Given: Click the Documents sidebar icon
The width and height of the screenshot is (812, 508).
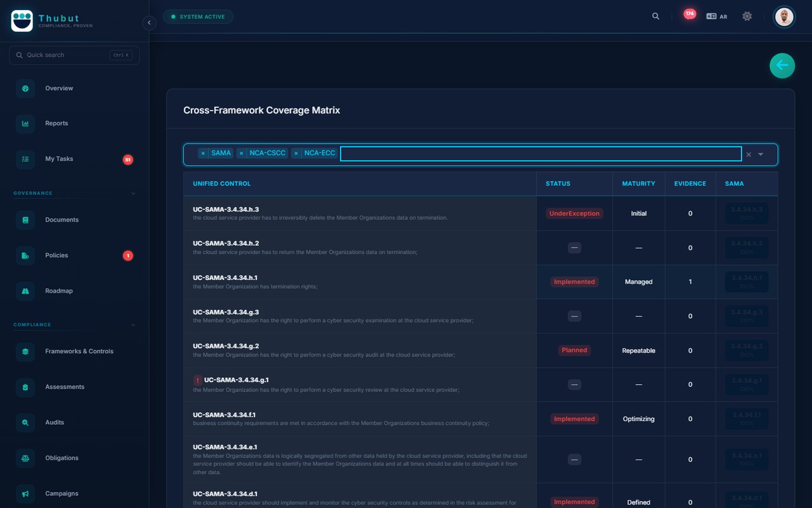Looking at the screenshot, I should [25, 220].
